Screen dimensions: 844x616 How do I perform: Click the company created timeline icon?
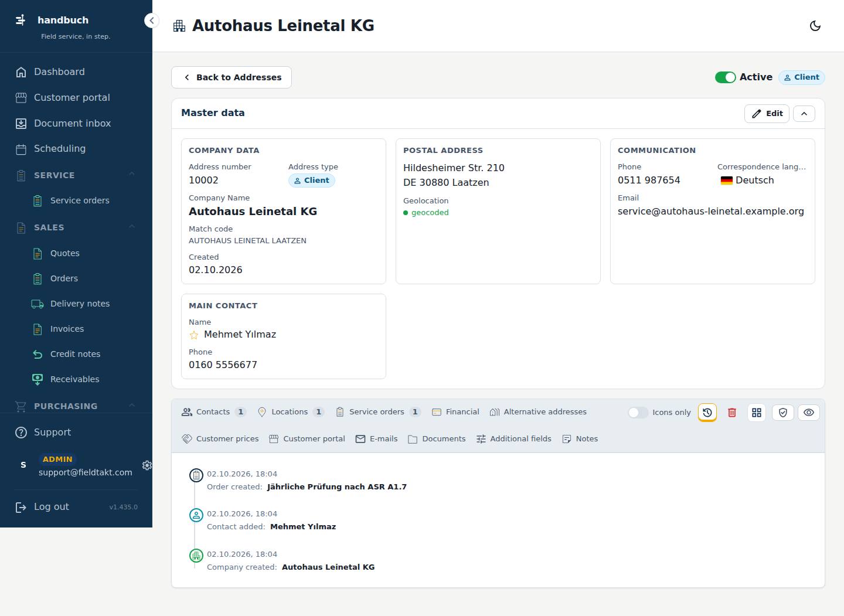pyautogui.click(x=196, y=555)
